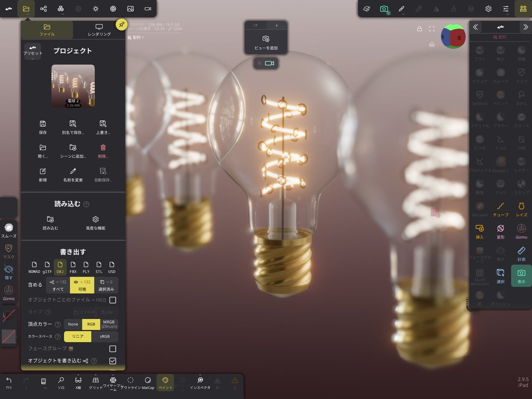
Task: Open the interface sliders icon
Action: coord(506,8)
